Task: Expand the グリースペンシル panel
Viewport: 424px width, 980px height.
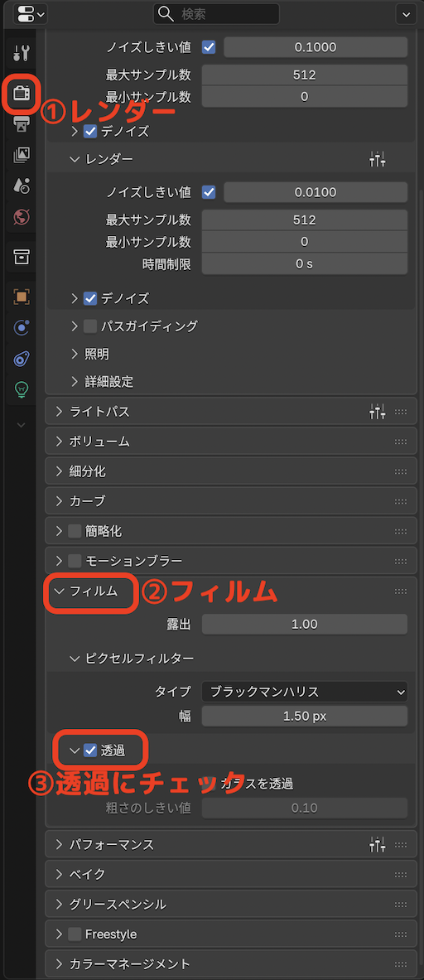Action: pyautogui.click(x=60, y=905)
